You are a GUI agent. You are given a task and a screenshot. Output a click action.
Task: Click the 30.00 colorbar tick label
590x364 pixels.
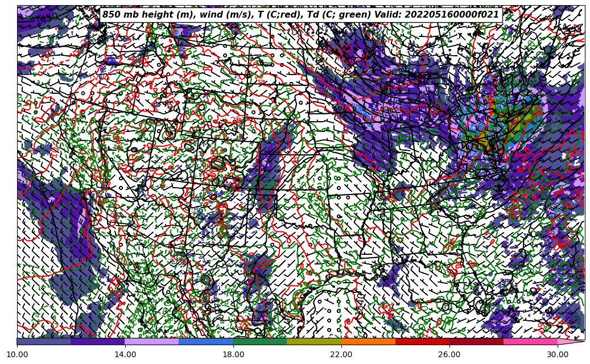[558, 354]
